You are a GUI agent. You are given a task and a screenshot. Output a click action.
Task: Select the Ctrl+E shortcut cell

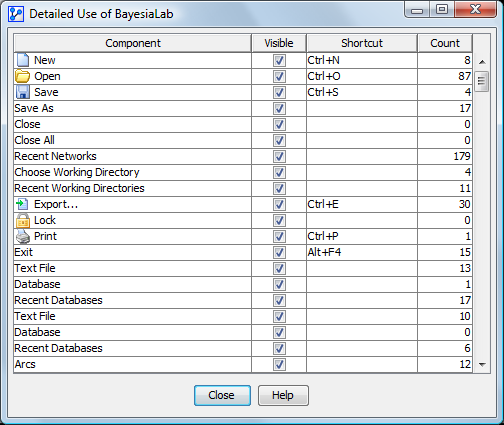(x=362, y=204)
